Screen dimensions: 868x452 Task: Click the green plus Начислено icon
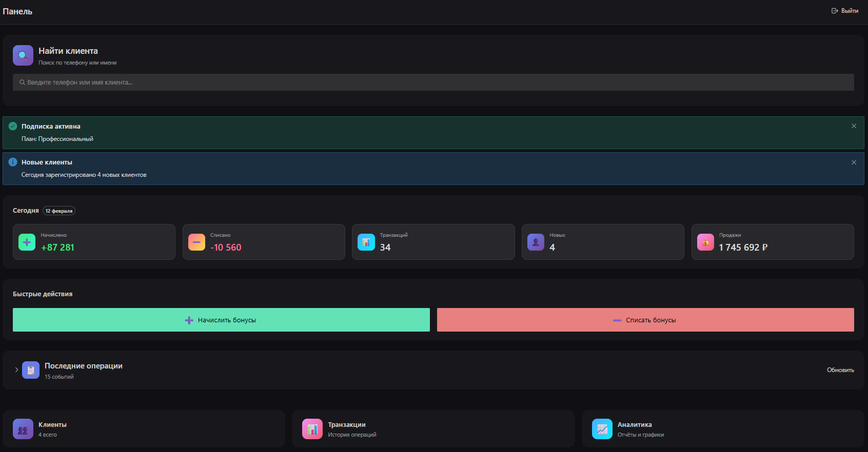tap(27, 242)
